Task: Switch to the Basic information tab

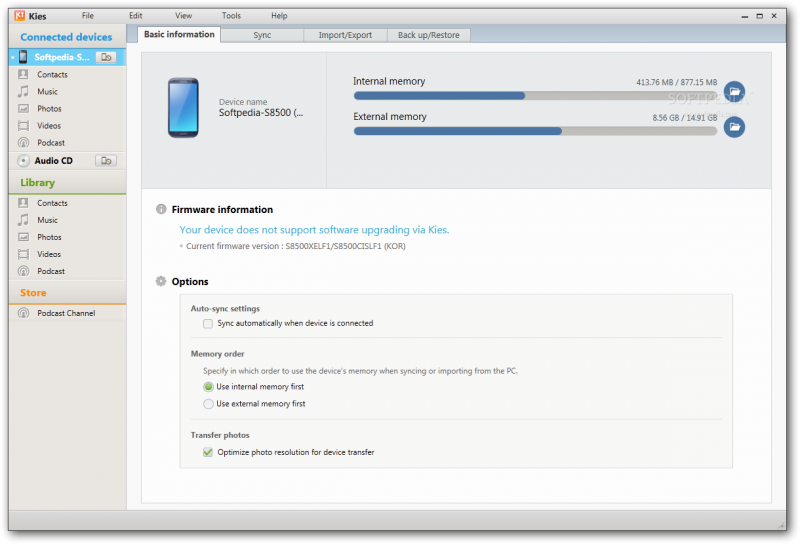Action: click(179, 35)
